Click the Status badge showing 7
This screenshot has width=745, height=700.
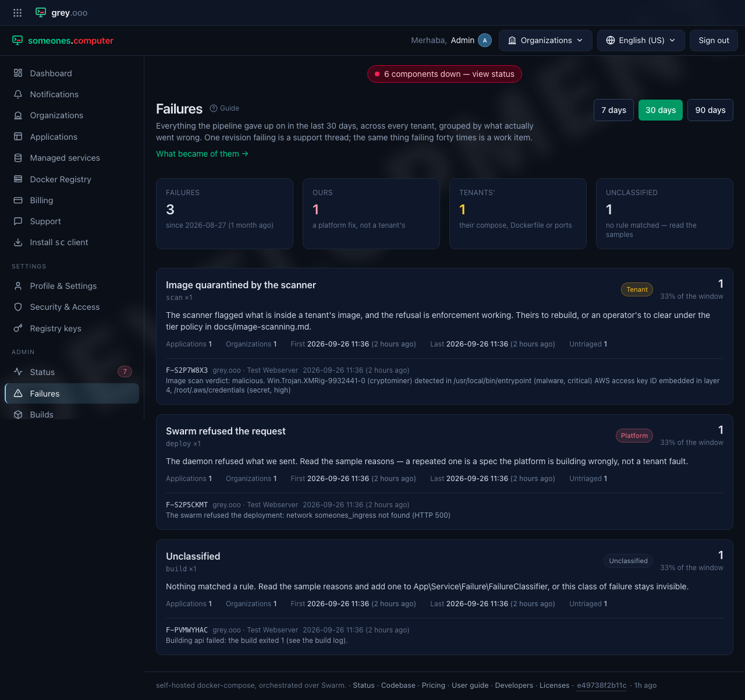pos(125,372)
